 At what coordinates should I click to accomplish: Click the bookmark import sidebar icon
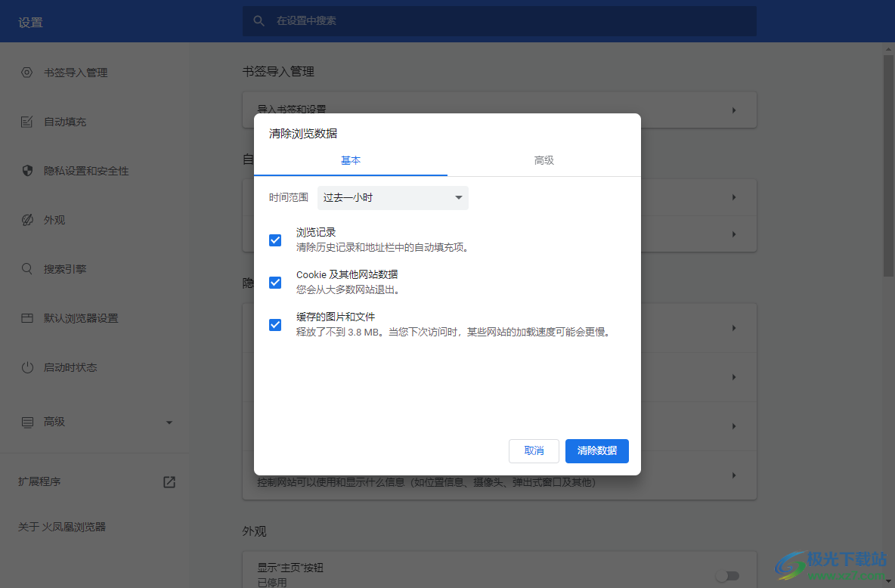[26, 73]
